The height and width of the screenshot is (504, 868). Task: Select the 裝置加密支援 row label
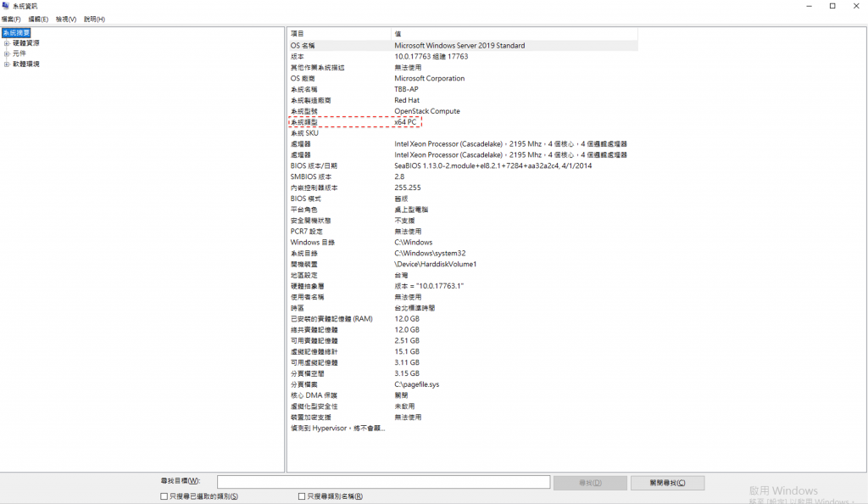310,417
